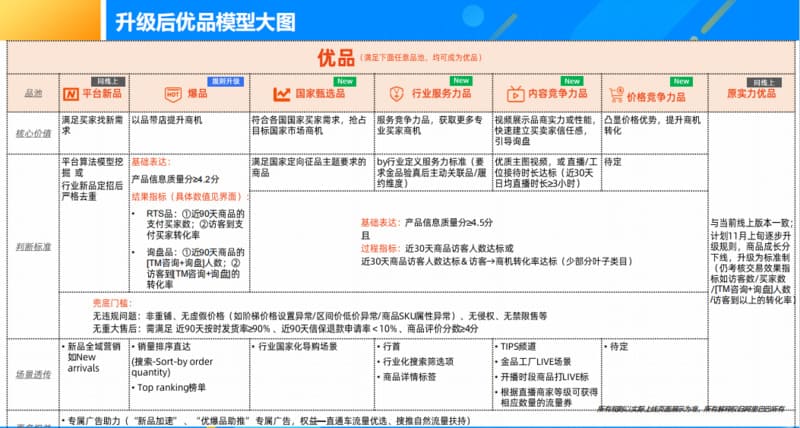Select the 核心价值 row label
800x428 pixels.
pos(32,130)
